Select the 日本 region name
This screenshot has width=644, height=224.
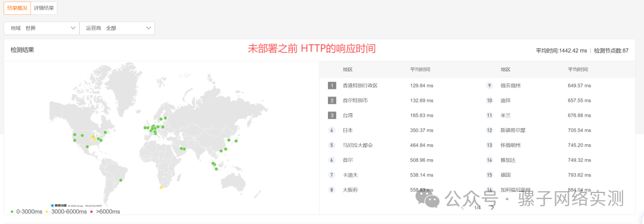348,130
